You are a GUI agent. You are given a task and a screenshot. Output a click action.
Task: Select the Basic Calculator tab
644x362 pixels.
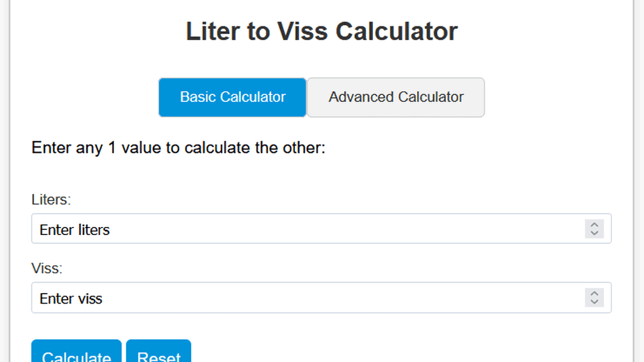232,97
